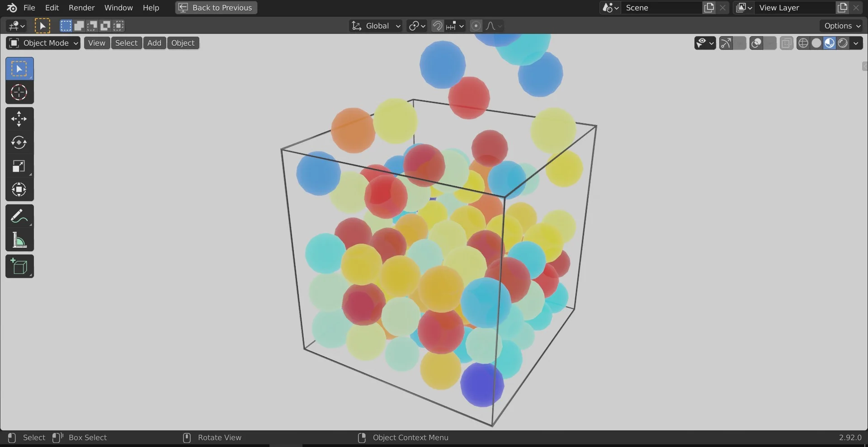Viewport: 868px width, 447px height.
Task: Activate the Move tool
Action: 19,119
